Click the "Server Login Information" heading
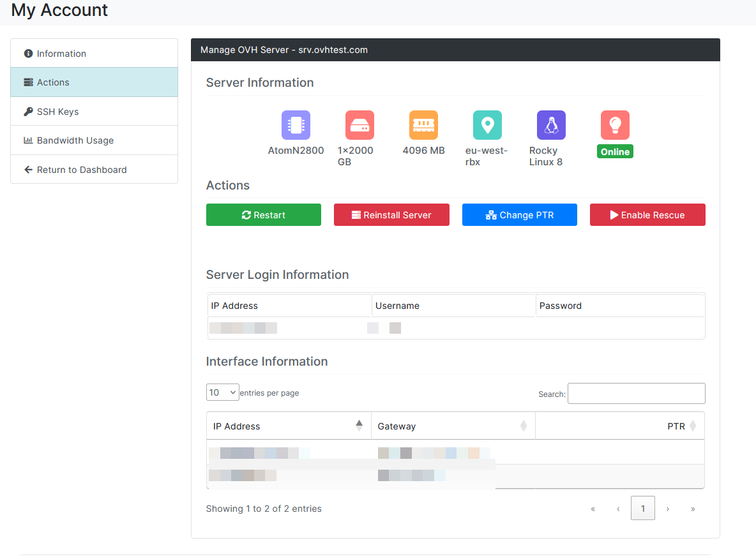 pyautogui.click(x=277, y=274)
